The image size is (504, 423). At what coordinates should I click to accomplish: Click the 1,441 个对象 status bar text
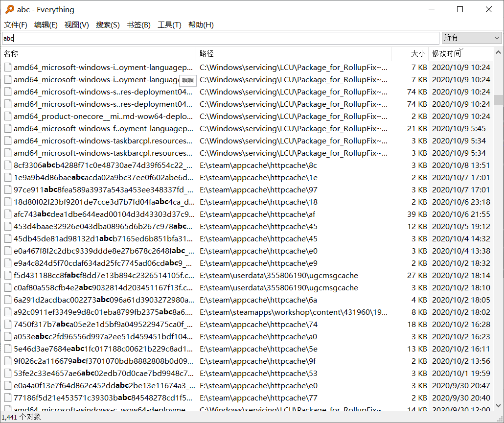pyautogui.click(x=21, y=417)
